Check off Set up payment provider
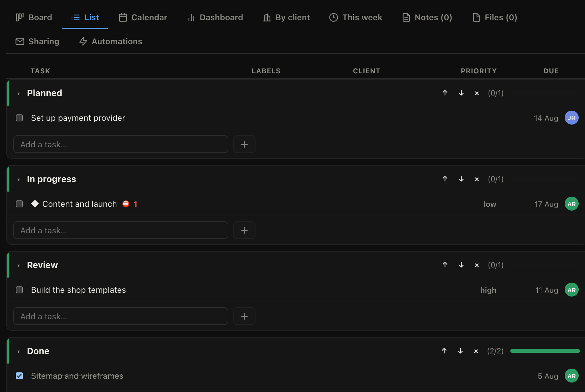The width and height of the screenshot is (585, 392). tap(19, 118)
